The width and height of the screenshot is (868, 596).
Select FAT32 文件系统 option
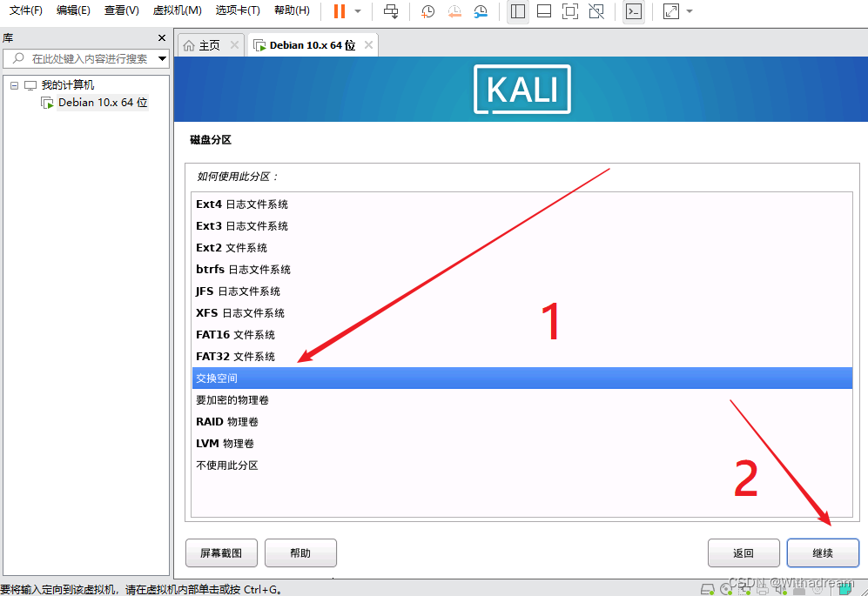[521, 357]
